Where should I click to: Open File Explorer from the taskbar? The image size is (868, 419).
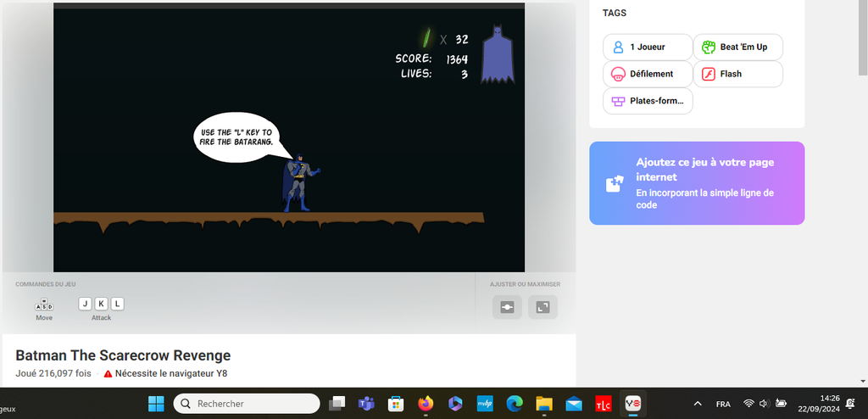click(543, 404)
